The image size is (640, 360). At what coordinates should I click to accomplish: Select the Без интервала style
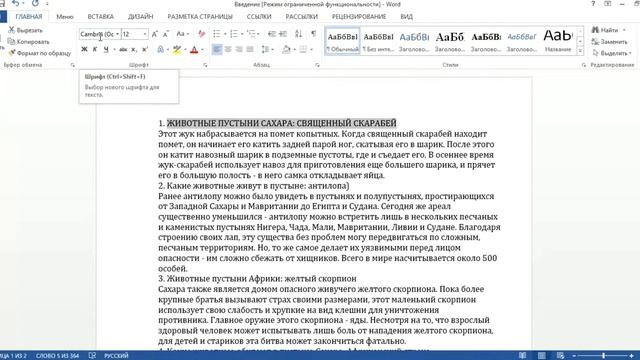(378, 41)
